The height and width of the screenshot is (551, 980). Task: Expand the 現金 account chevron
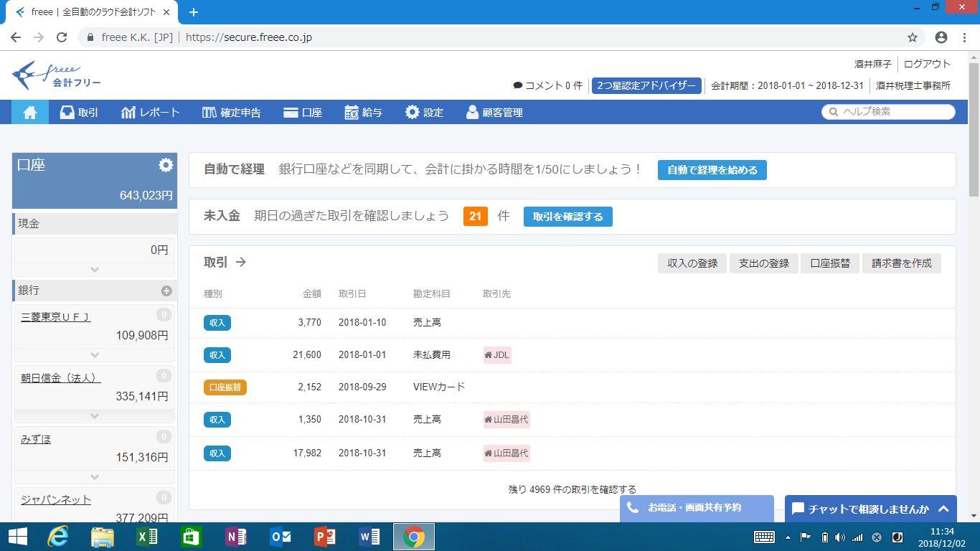(95, 270)
